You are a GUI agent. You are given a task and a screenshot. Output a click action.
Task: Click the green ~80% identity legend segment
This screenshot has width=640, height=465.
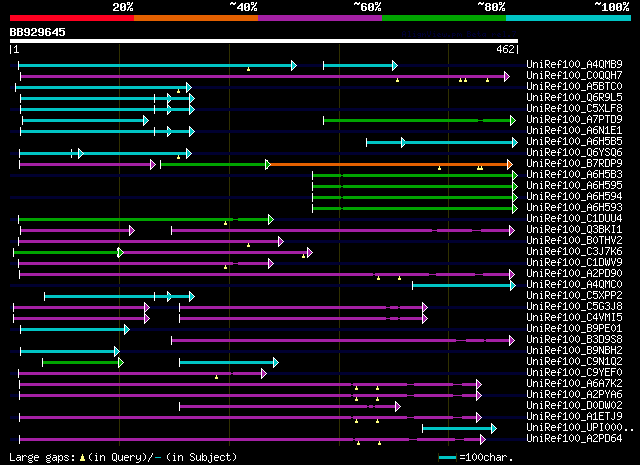click(x=444, y=18)
